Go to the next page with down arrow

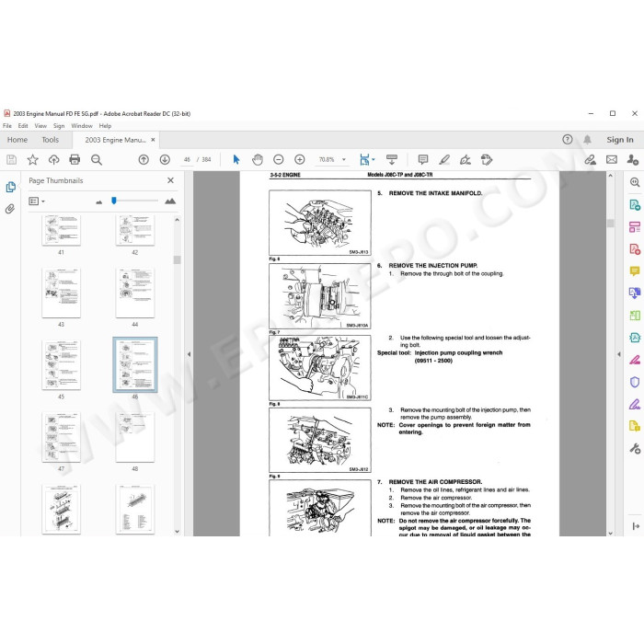[165, 159]
